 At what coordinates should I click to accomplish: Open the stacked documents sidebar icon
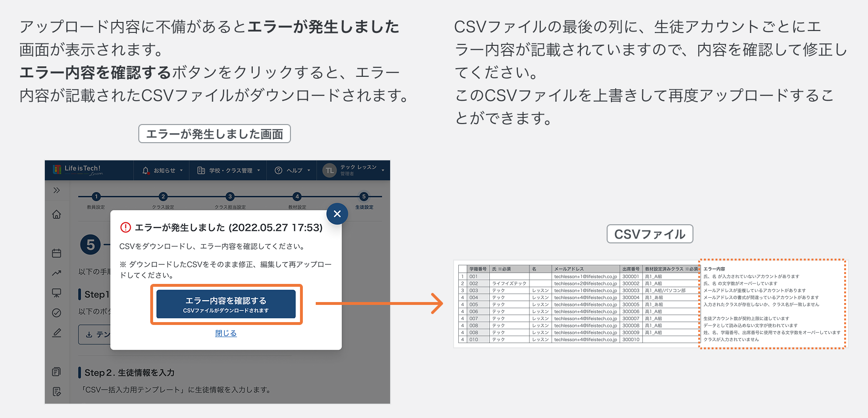(57, 372)
